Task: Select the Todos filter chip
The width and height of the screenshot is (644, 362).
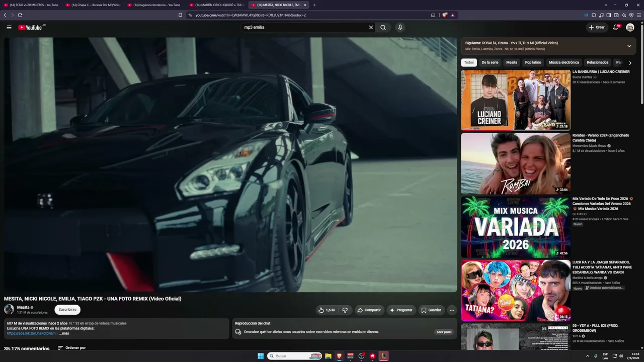Action: point(469,62)
